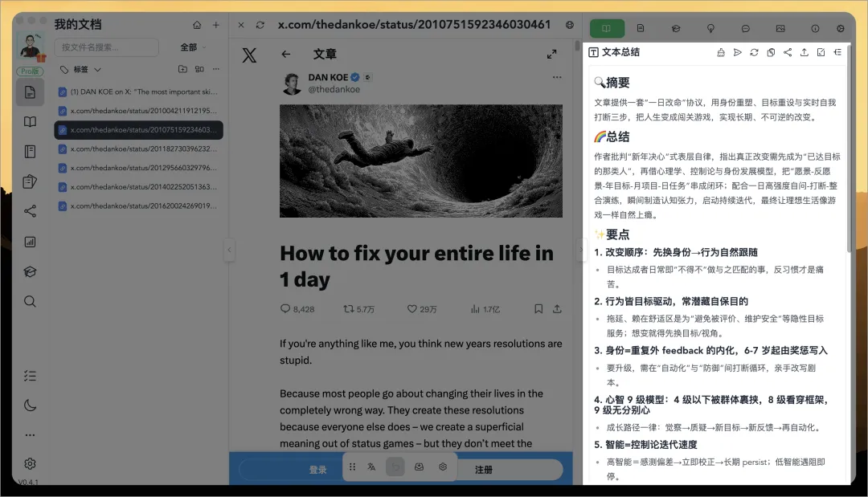This screenshot has height=497, width=868.
Task: Click the file name search input field
Action: (104, 47)
